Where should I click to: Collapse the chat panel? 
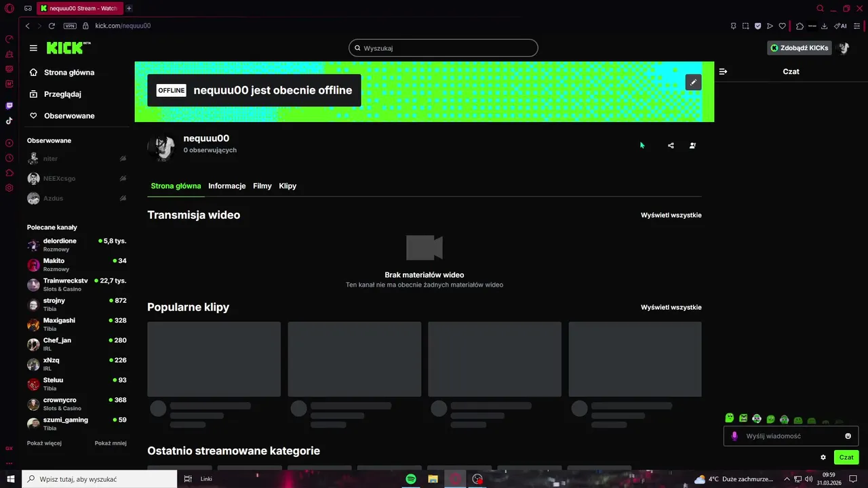click(723, 71)
